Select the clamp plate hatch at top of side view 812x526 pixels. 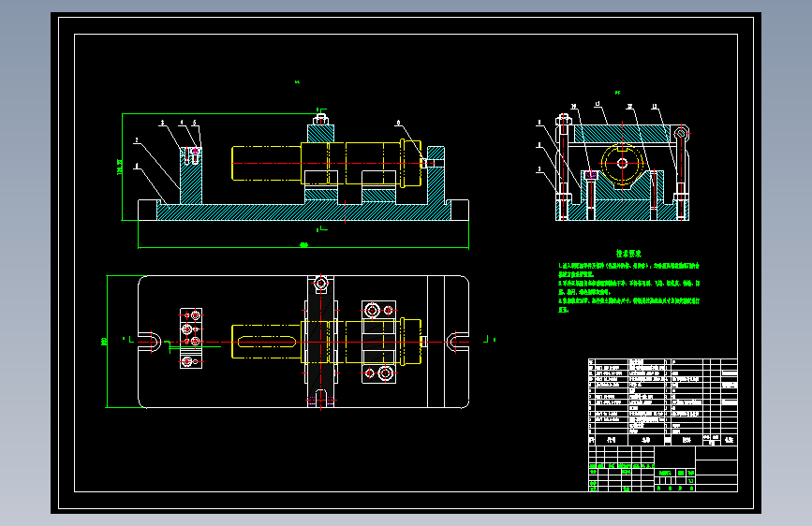622,134
